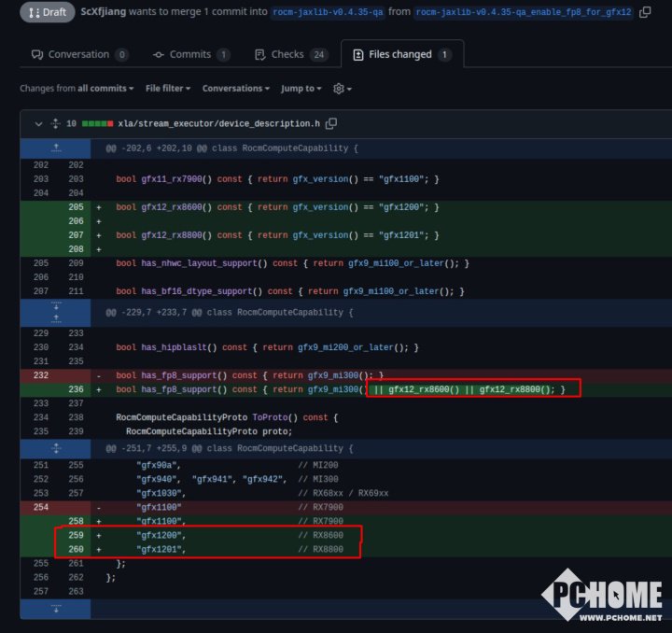Copy file path device_description.h icon
The height and width of the screenshot is (633, 672).
coord(330,123)
